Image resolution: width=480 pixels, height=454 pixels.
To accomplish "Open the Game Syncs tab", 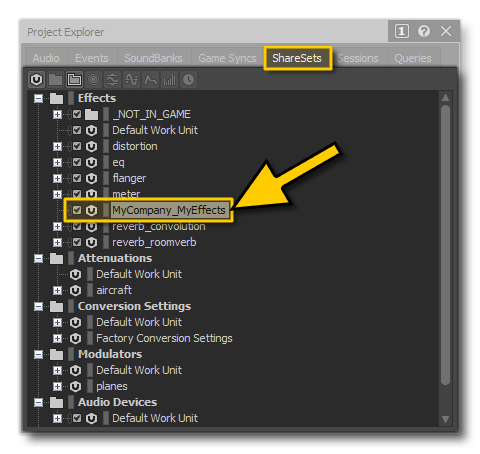I will coord(227,58).
